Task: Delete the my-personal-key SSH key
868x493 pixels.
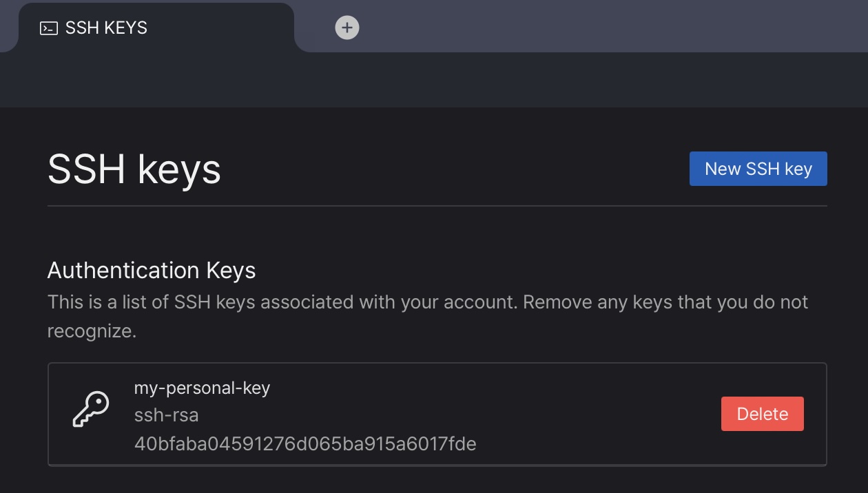Action: [x=762, y=414]
